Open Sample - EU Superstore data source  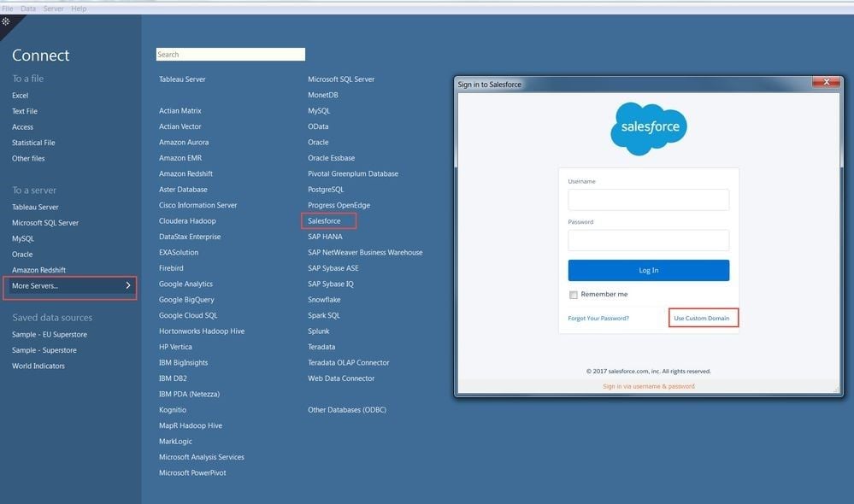tap(50, 334)
